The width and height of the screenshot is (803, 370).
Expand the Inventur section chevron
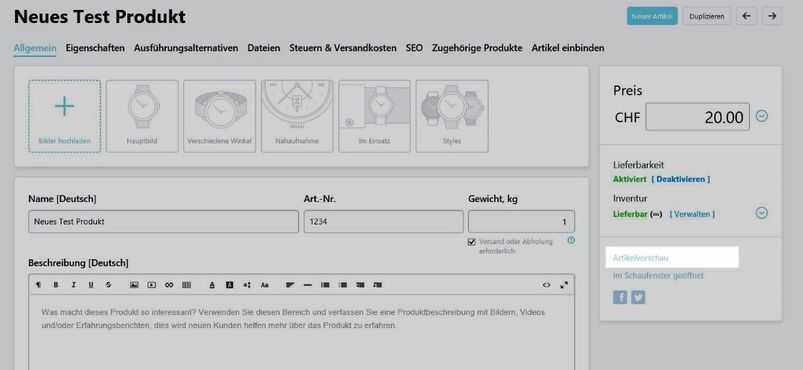[762, 213]
